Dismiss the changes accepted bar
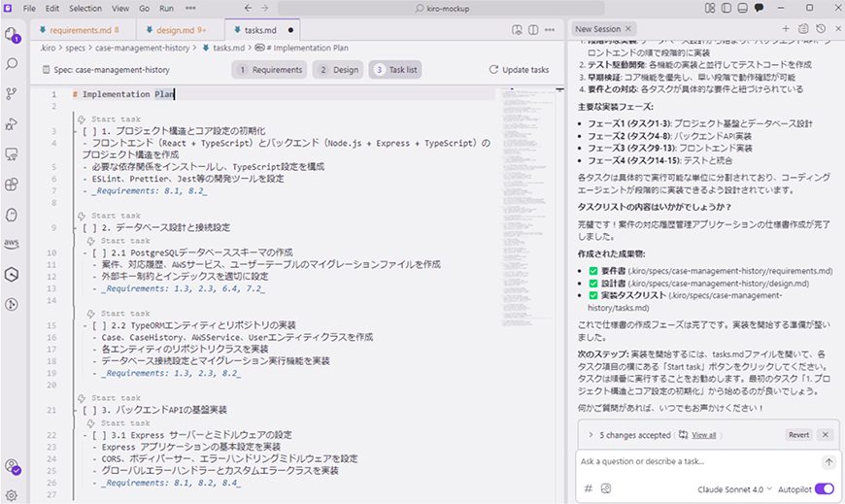The image size is (845, 504). pyautogui.click(x=825, y=434)
